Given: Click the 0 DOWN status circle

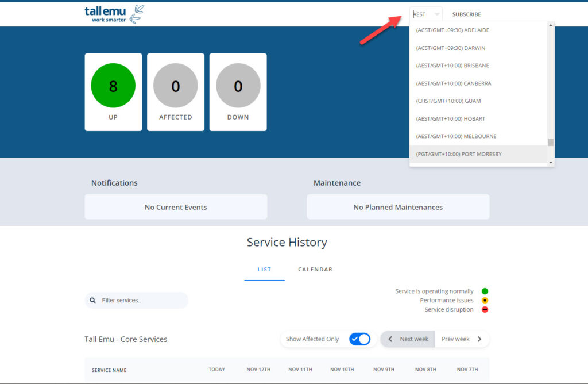Looking at the screenshot, I should (x=238, y=86).
